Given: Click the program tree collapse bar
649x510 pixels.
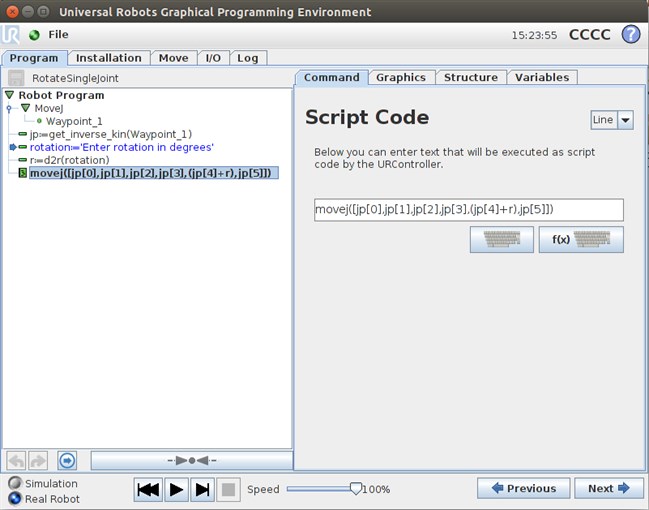Looking at the screenshot, I should tap(192, 460).
